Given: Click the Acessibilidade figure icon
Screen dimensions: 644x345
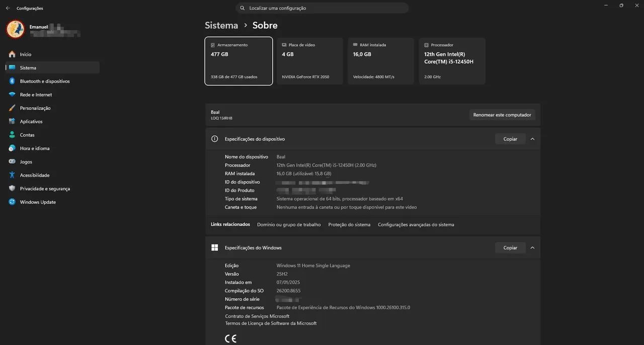Looking at the screenshot, I should pos(12,175).
